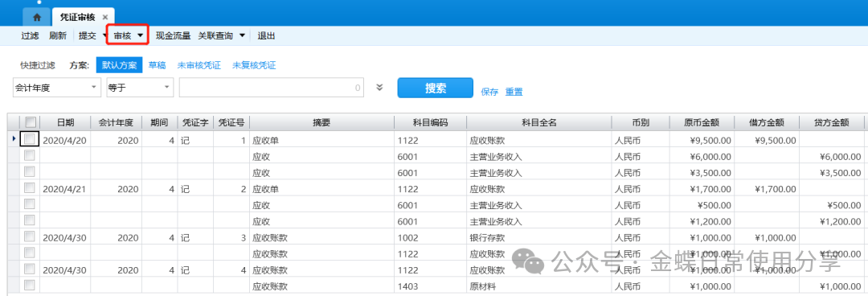Open the 会计年度 field combo box
Viewport: 868px width, 296px height.
[56, 88]
